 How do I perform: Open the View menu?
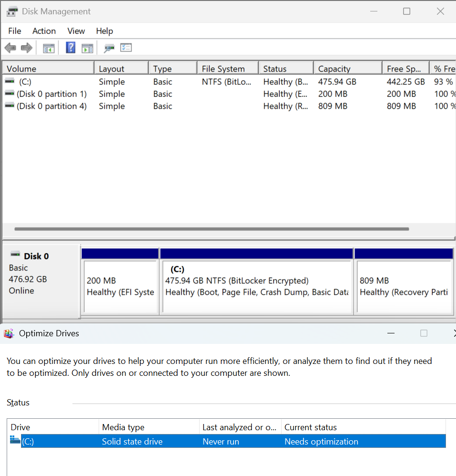click(x=76, y=31)
